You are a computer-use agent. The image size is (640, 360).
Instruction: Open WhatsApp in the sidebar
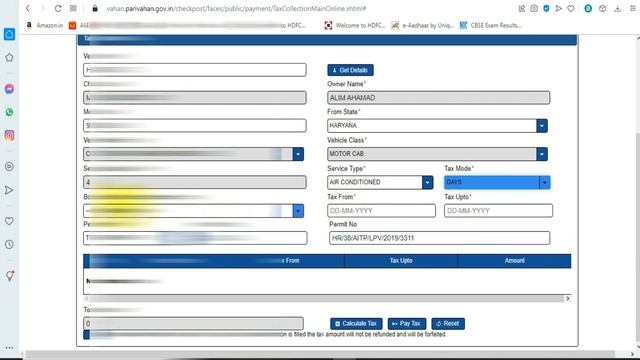point(9,112)
